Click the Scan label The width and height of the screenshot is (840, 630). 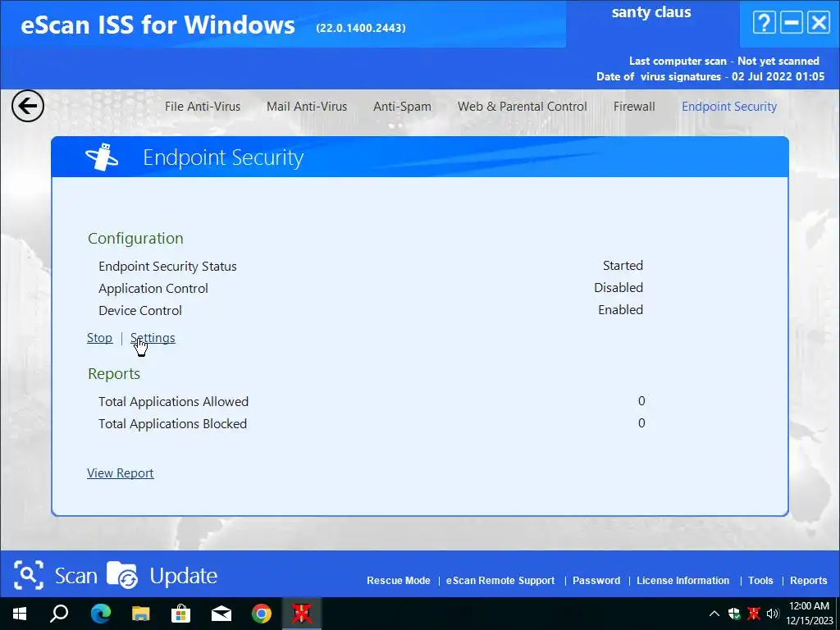coord(76,576)
